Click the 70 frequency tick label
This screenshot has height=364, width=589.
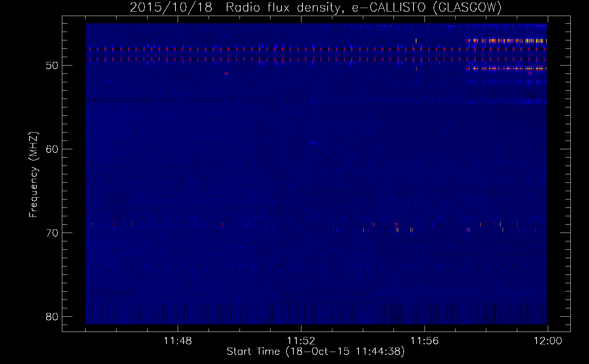pyautogui.click(x=52, y=233)
